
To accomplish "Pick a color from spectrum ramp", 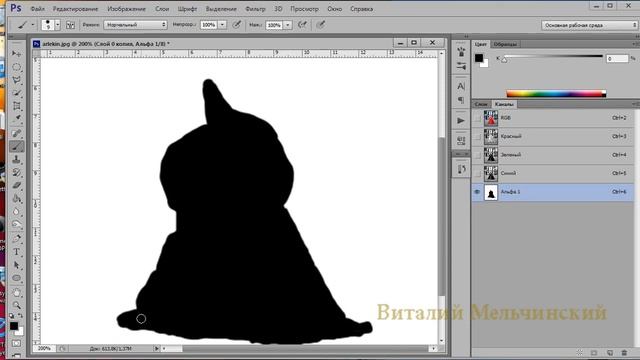I will click(x=556, y=94).
